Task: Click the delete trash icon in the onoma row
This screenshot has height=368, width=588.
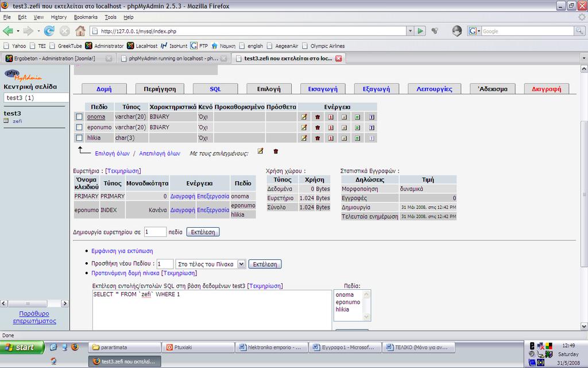Action: coord(318,117)
